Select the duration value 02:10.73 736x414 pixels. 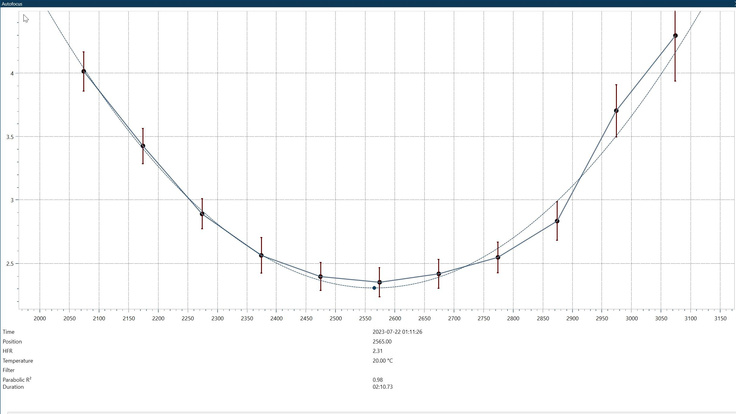[x=383, y=387]
